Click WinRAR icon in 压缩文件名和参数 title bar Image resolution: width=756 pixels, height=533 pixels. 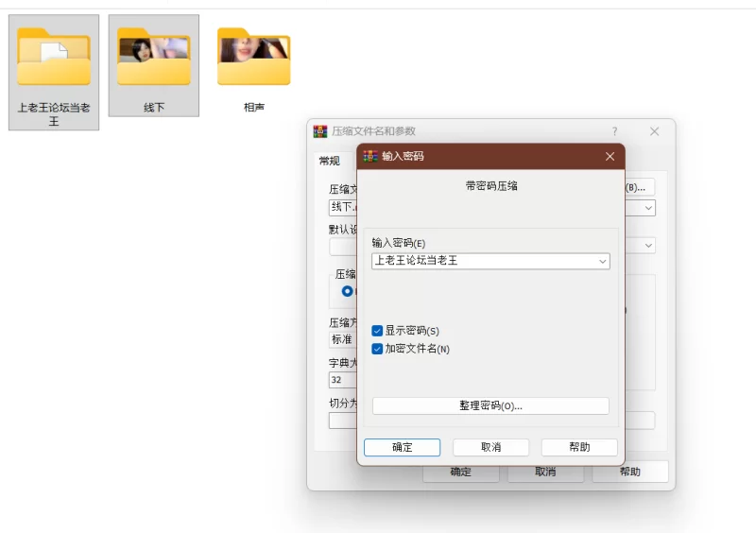tap(320, 131)
